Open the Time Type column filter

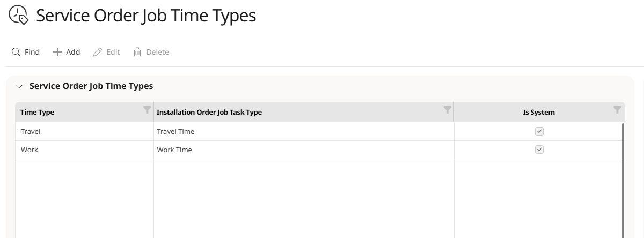[x=147, y=110]
